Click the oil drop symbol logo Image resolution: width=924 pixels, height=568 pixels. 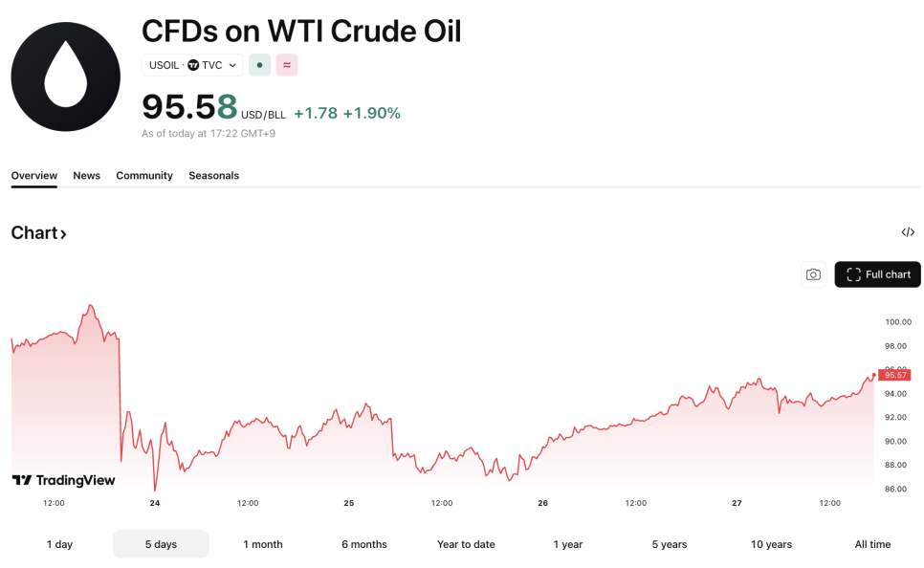click(x=65, y=76)
